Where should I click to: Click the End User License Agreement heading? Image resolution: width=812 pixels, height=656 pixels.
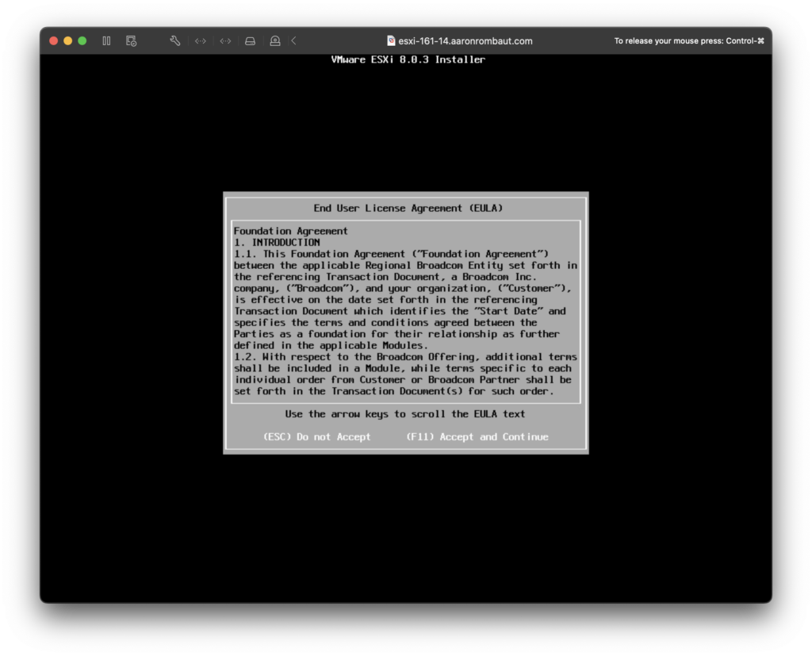tap(408, 208)
